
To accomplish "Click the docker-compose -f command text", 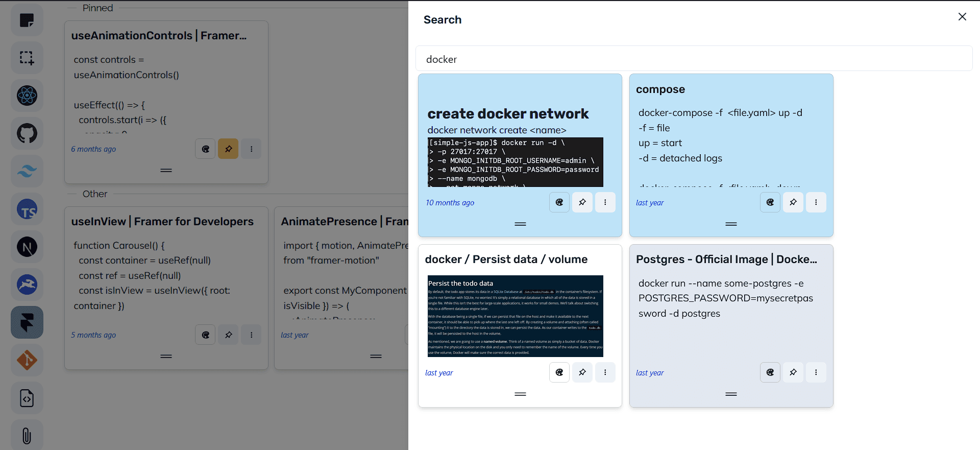I will pyautogui.click(x=720, y=113).
